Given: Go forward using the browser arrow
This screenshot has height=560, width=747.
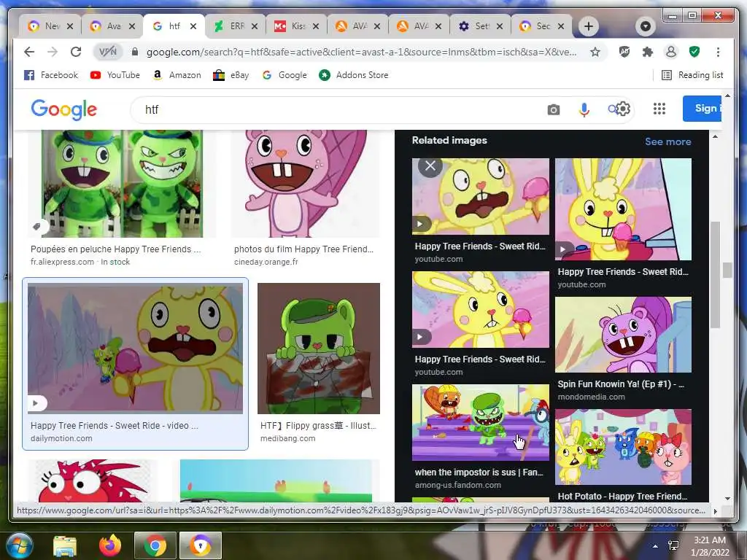Looking at the screenshot, I should tap(53, 52).
